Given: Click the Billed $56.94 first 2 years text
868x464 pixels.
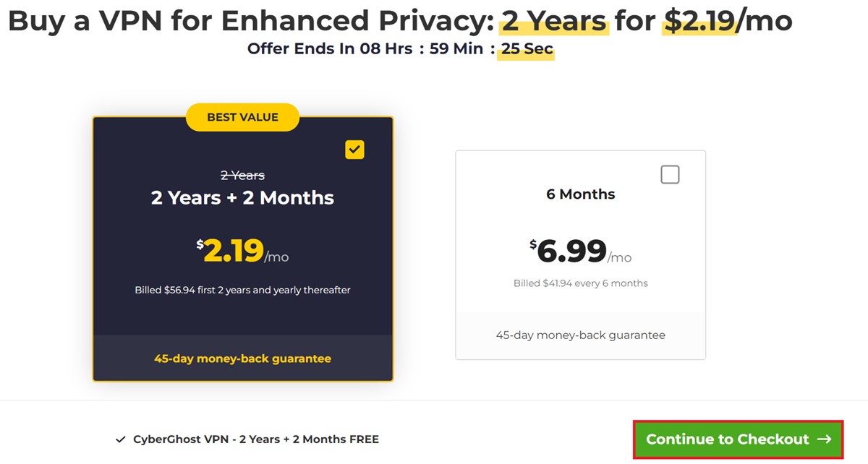Looking at the screenshot, I should 242,290.
